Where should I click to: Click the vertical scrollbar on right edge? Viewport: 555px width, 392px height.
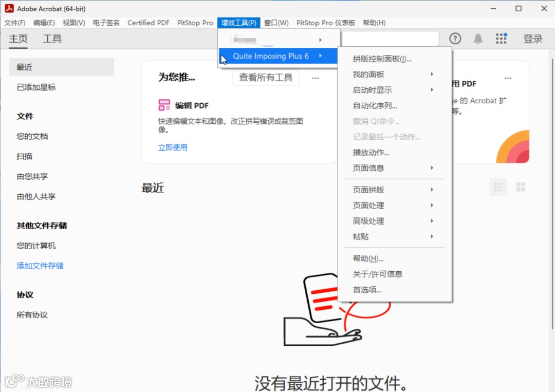[552, 193]
